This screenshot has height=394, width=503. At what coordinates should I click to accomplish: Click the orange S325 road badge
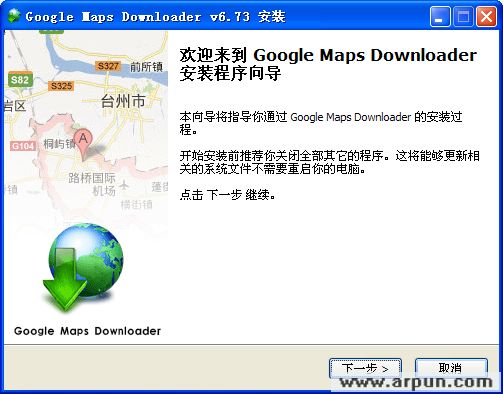[61, 86]
